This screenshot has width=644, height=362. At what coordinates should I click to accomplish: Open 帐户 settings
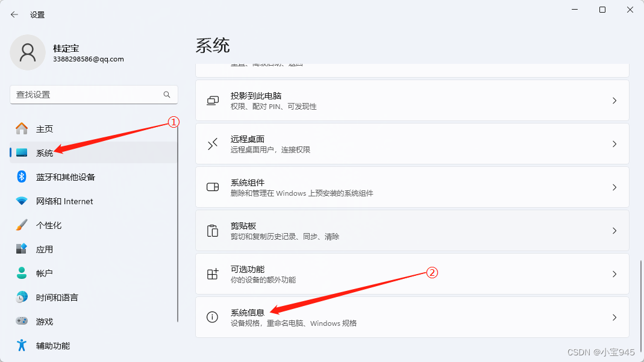point(93,273)
